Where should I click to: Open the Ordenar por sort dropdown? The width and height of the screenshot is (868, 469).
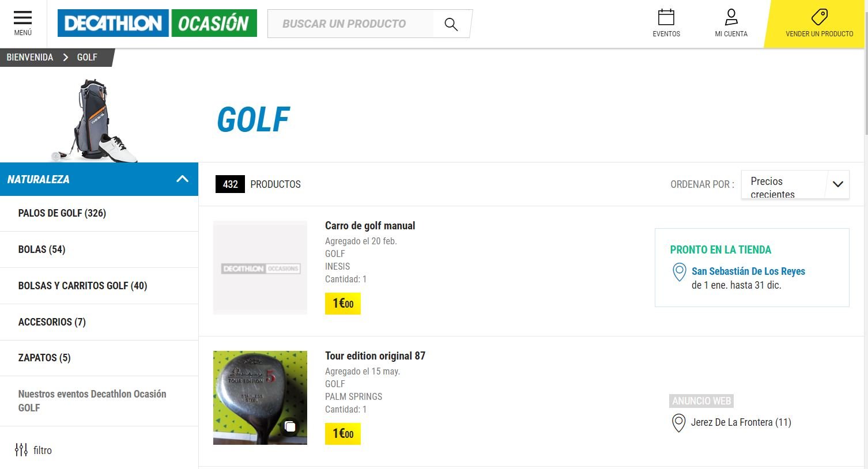[x=795, y=184]
